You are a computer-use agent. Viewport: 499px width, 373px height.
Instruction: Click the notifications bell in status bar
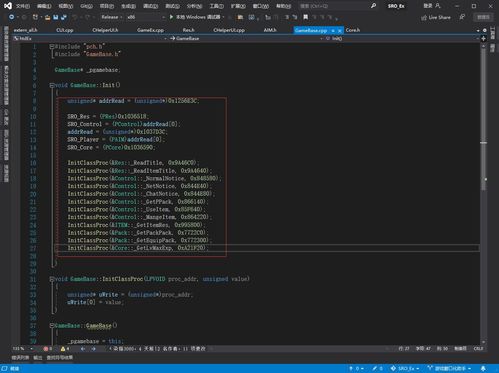pyautogui.click(x=483, y=368)
